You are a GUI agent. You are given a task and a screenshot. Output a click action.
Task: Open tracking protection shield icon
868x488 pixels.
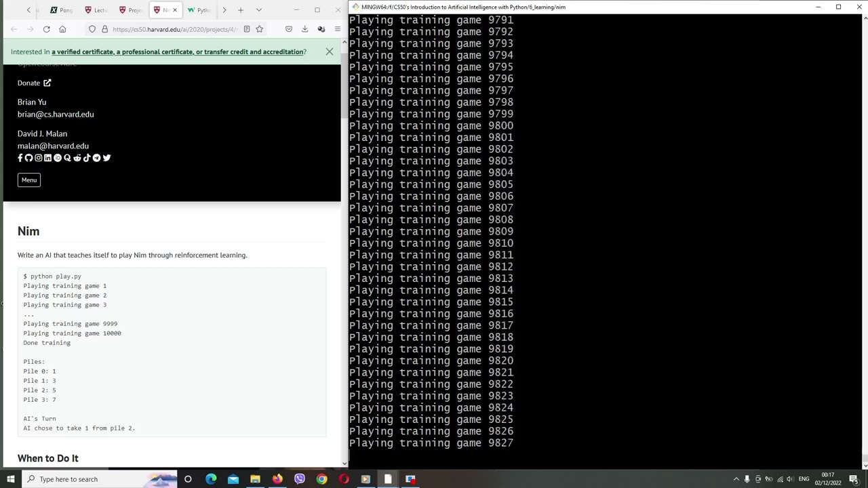click(x=92, y=29)
